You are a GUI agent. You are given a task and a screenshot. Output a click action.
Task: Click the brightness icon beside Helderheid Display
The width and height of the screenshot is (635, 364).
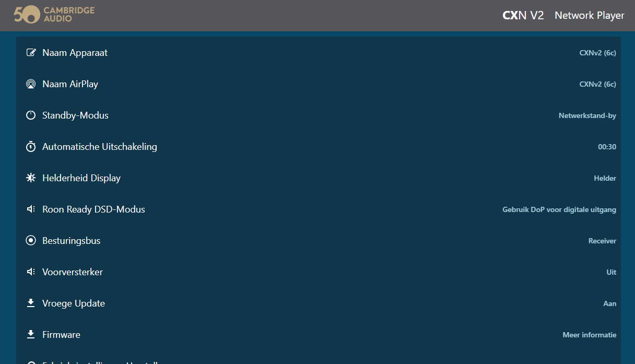(31, 178)
